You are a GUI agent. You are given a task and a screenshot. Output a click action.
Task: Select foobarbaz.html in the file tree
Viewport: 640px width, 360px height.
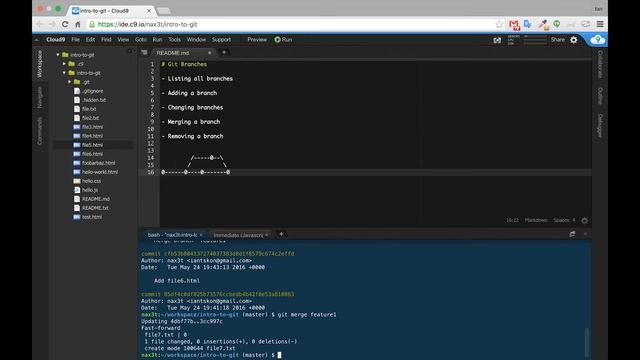point(98,163)
